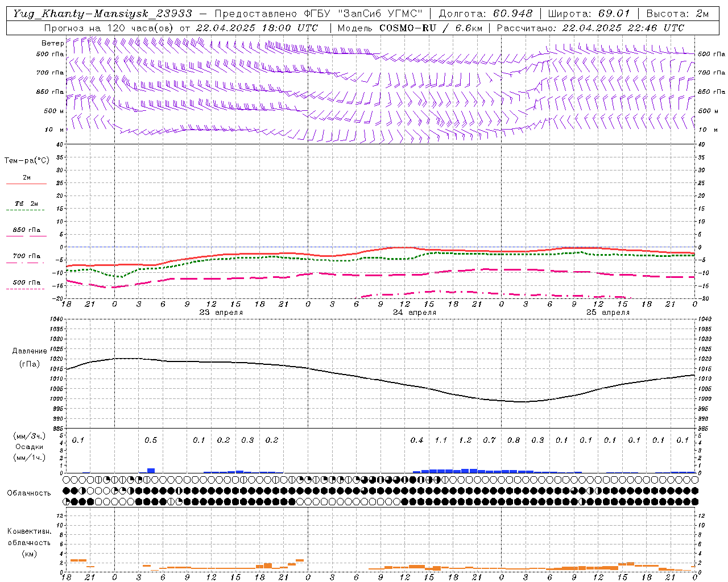The width and height of the screenshot is (728, 582).
Task: Click the 1020 tick on the left pressure axis
Action: [x=57, y=359]
